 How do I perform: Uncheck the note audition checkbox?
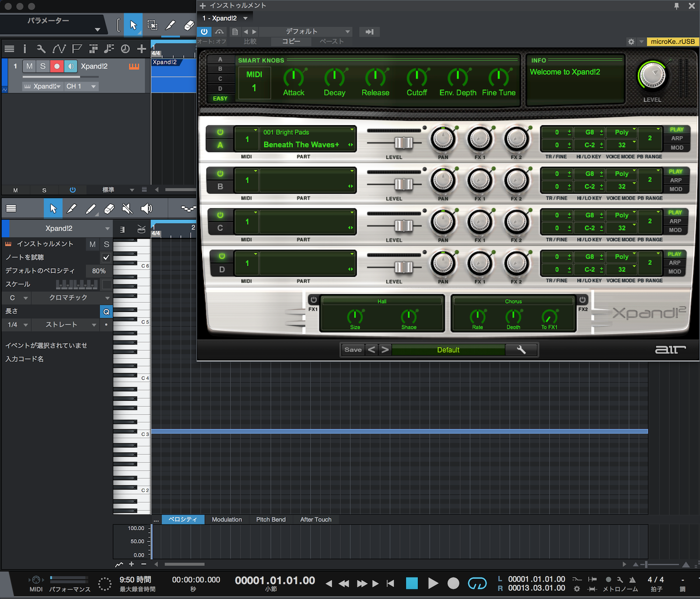(x=106, y=257)
